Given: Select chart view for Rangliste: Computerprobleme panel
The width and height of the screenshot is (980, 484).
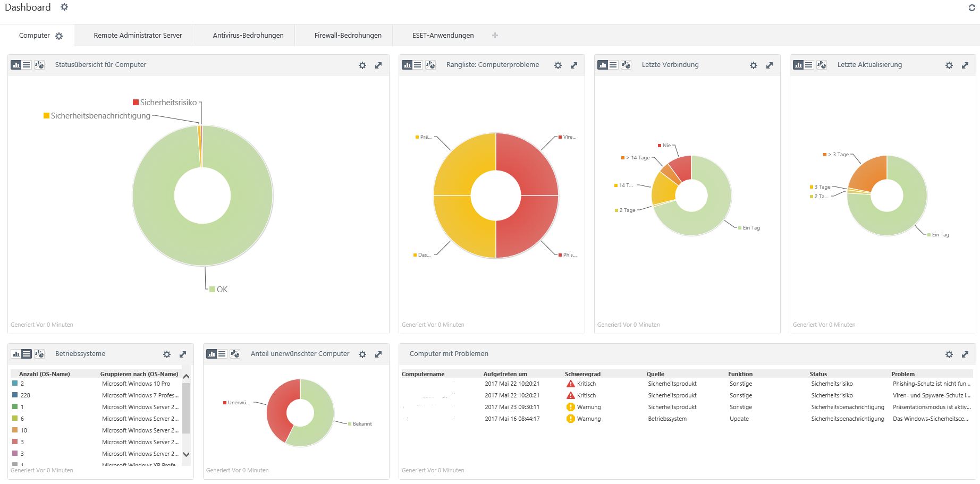Looking at the screenshot, I should (407, 65).
